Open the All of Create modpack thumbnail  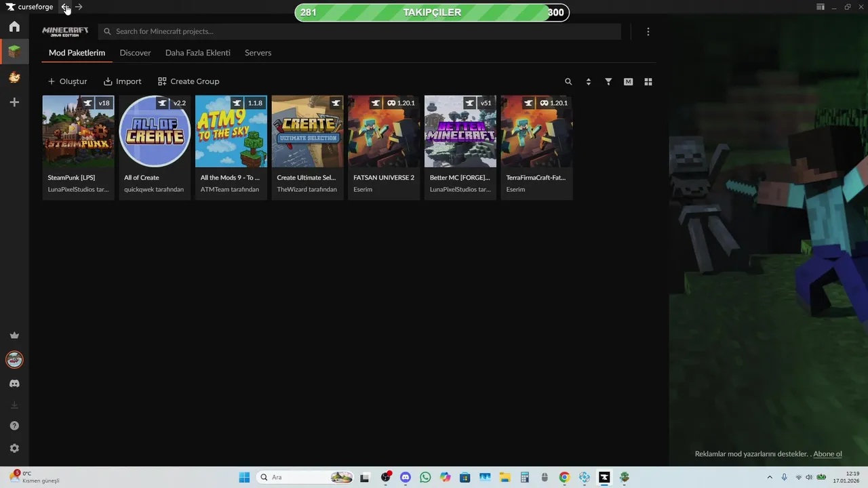(155, 131)
